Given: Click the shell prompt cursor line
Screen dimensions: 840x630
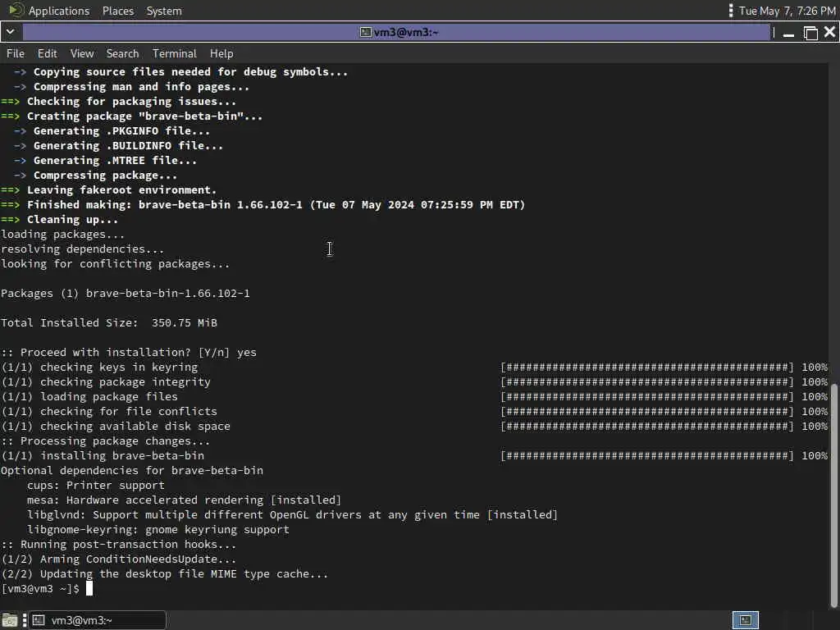Looking at the screenshot, I should [47, 589].
